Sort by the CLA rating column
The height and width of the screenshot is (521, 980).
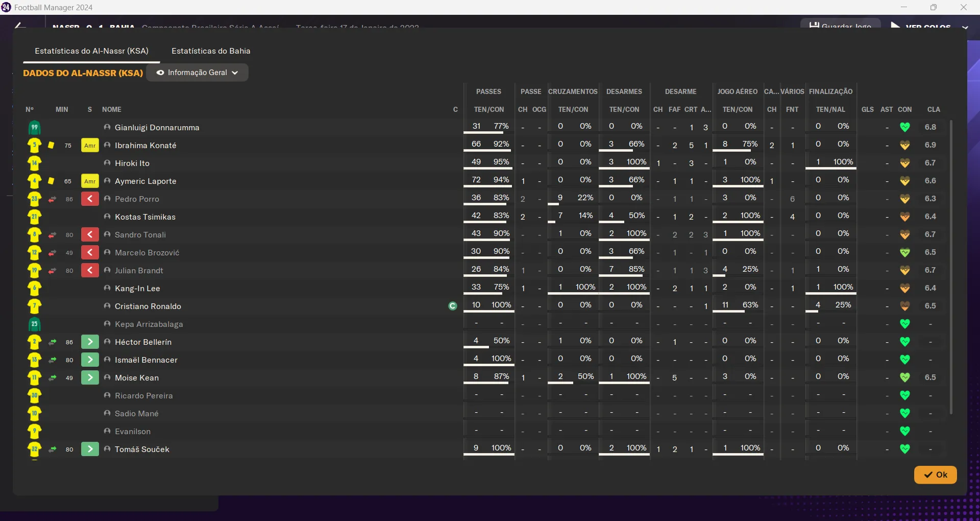click(934, 109)
